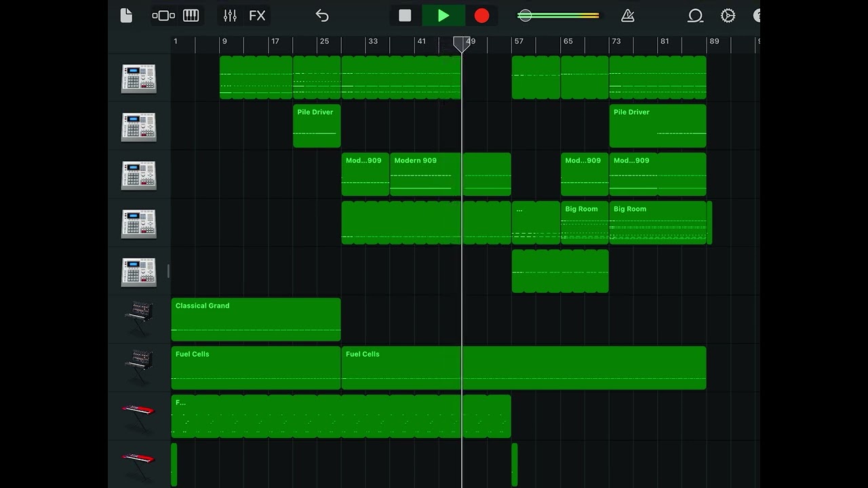The width and height of the screenshot is (868, 488).
Task: Select the first Pile Driver region
Action: coord(317,126)
